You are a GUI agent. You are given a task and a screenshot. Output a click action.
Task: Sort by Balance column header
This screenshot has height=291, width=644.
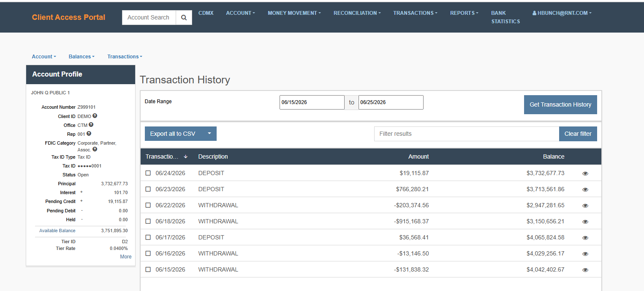pos(554,156)
